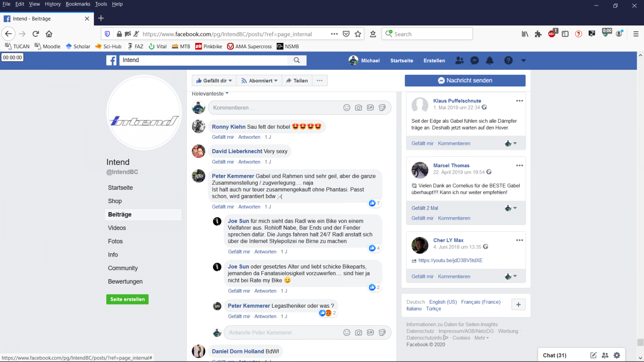Viewport: 644px width, 362px height.
Task: Open the notifications bell icon
Action: [489, 60]
